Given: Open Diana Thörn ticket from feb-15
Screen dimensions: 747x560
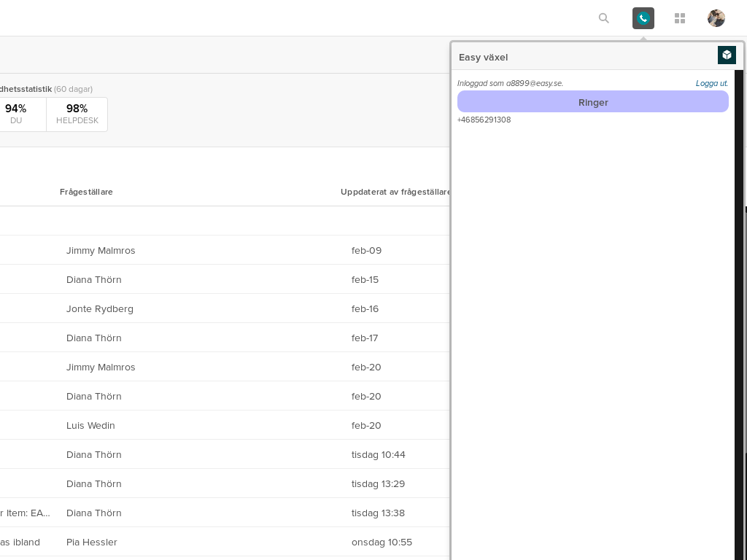Looking at the screenshot, I should point(93,279).
